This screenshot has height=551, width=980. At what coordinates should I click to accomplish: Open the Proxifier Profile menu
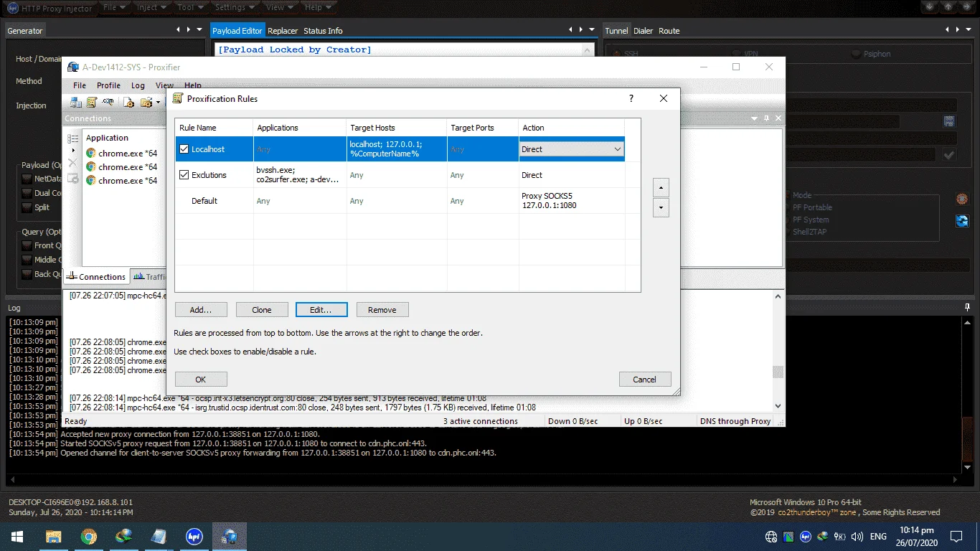pos(108,85)
